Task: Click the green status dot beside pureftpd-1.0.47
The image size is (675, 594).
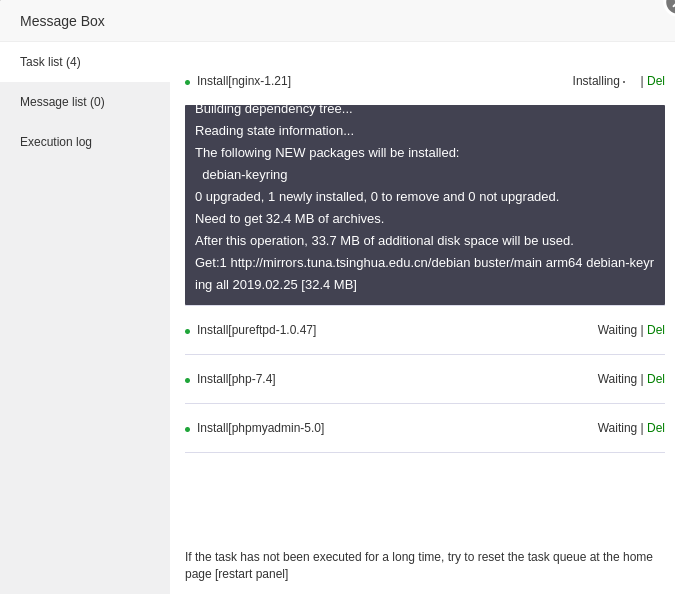Action: 187,331
